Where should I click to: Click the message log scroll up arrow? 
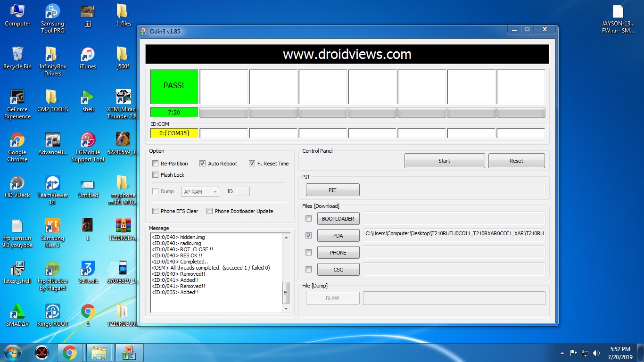click(x=286, y=238)
